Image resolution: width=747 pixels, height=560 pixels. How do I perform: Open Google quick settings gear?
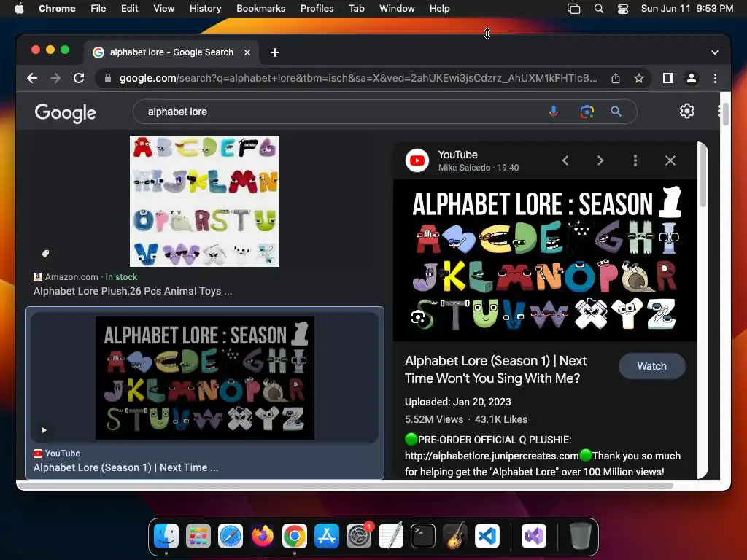pos(686,111)
